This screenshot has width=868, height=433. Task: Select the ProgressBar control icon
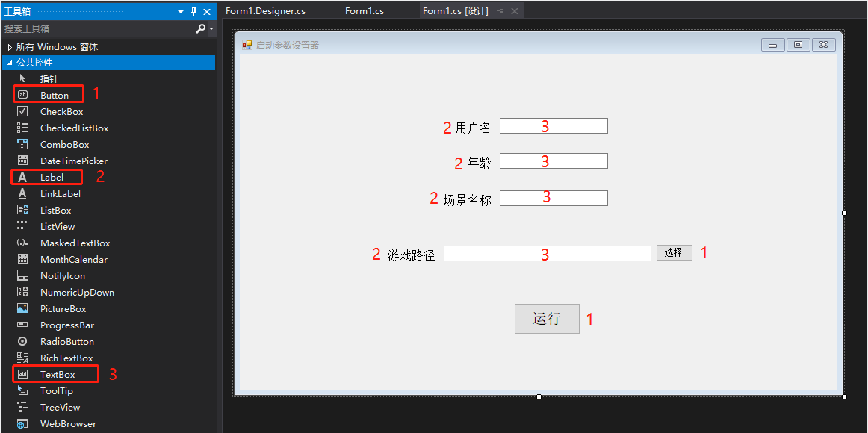(x=22, y=325)
